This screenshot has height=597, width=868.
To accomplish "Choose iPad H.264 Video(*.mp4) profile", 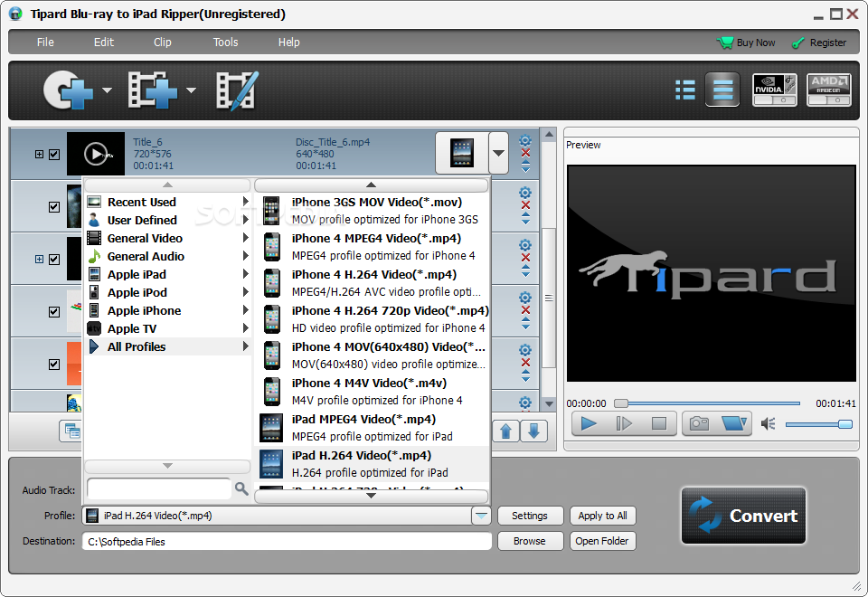I will click(372, 463).
